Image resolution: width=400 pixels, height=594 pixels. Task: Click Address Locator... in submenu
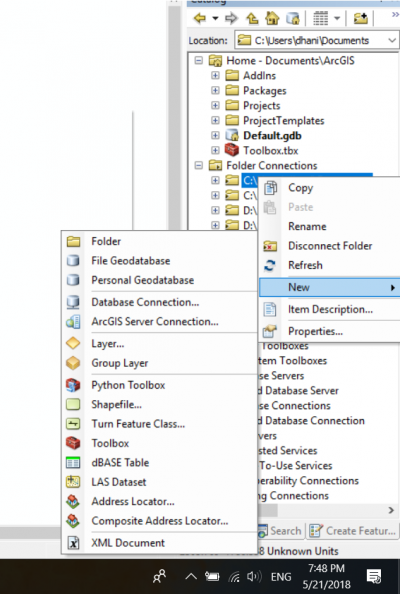(x=159, y=501)
